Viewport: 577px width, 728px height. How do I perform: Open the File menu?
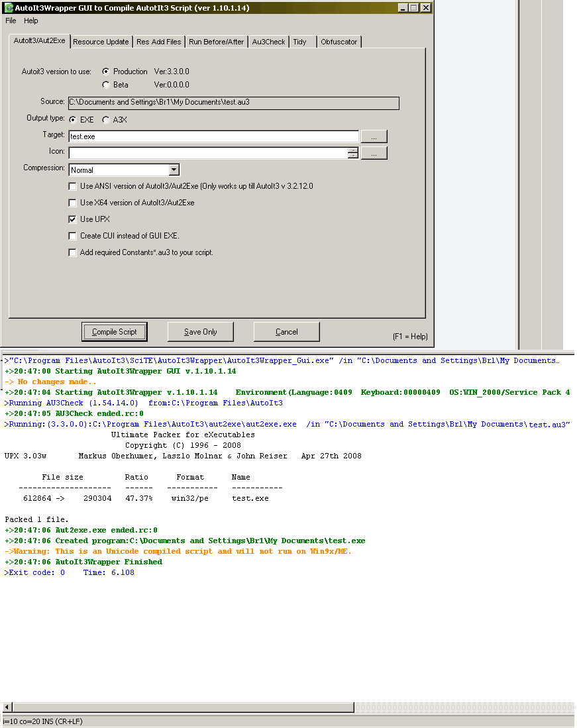tap(11, 21)
